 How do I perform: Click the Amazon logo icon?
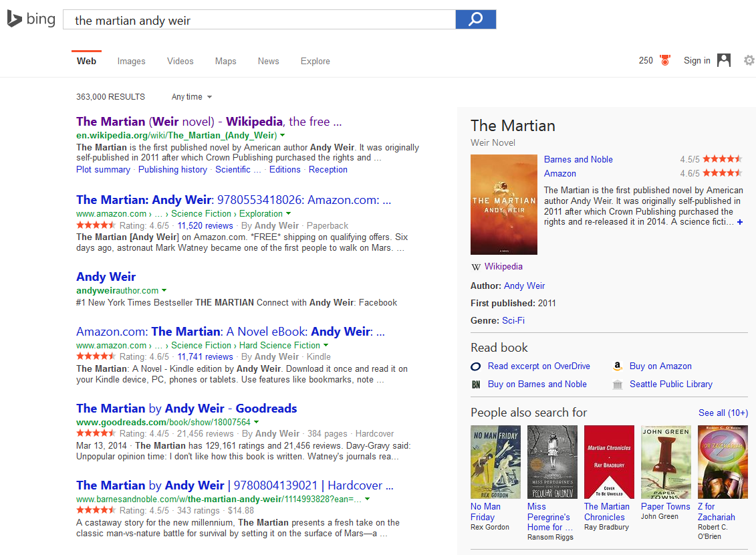tap(618, 366)
